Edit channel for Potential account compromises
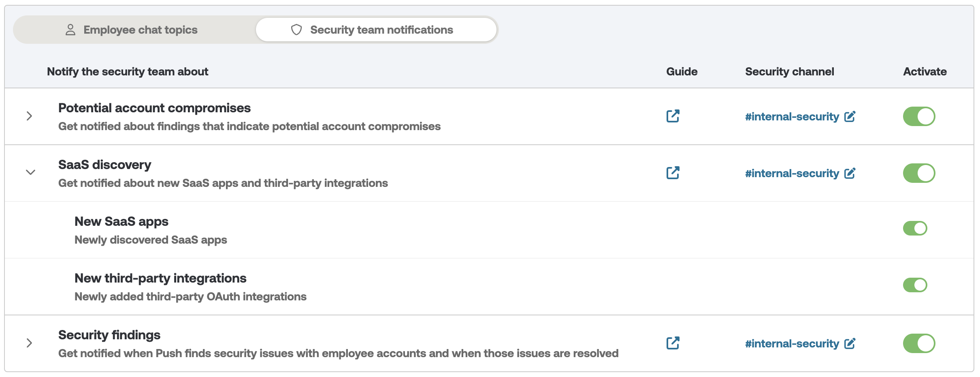The width and height of the screenshot is (980, 377). (x=850, y=117)
